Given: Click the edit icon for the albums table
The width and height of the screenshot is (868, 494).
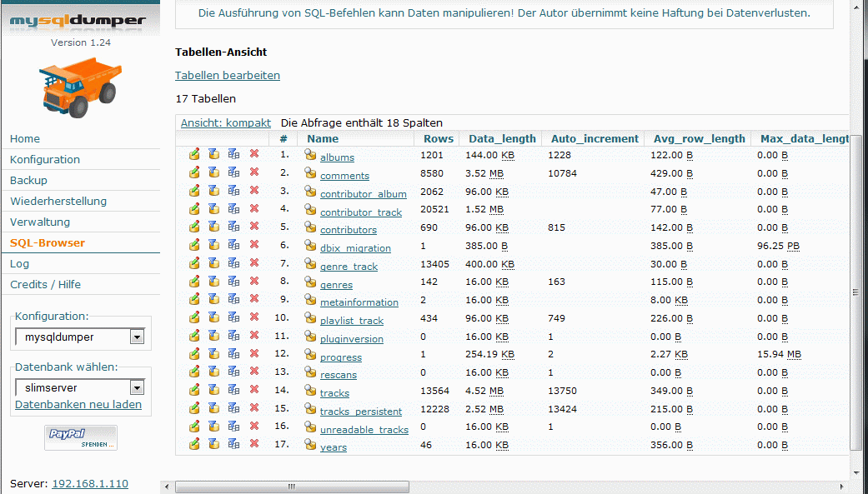Looking at the screenshot, I should (x=194, y=155).
